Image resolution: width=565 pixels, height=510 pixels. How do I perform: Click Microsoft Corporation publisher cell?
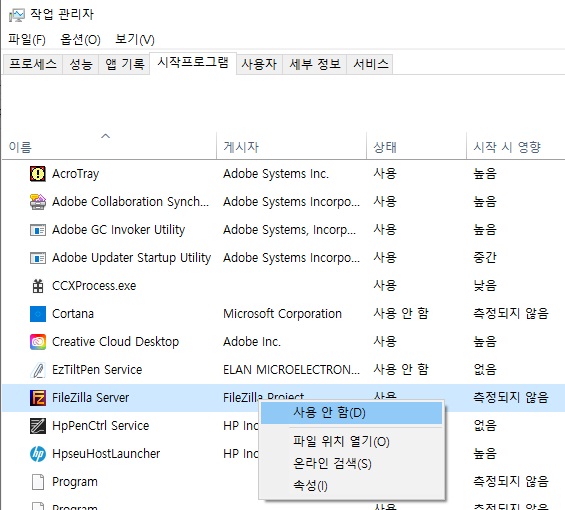(282, 314)
